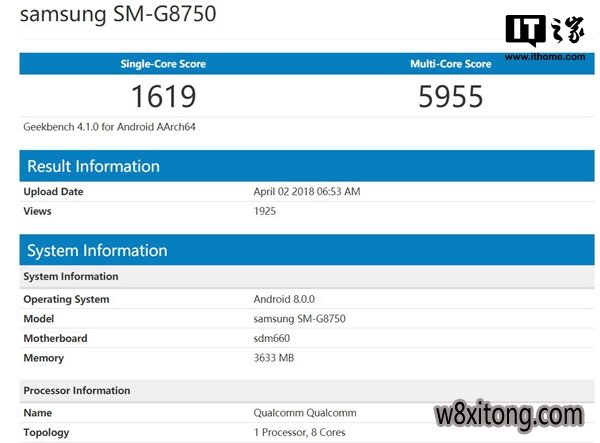The width and height of the screenshot is (600, 443).
Task: Select the Operating System label
Action: (66, 299)
